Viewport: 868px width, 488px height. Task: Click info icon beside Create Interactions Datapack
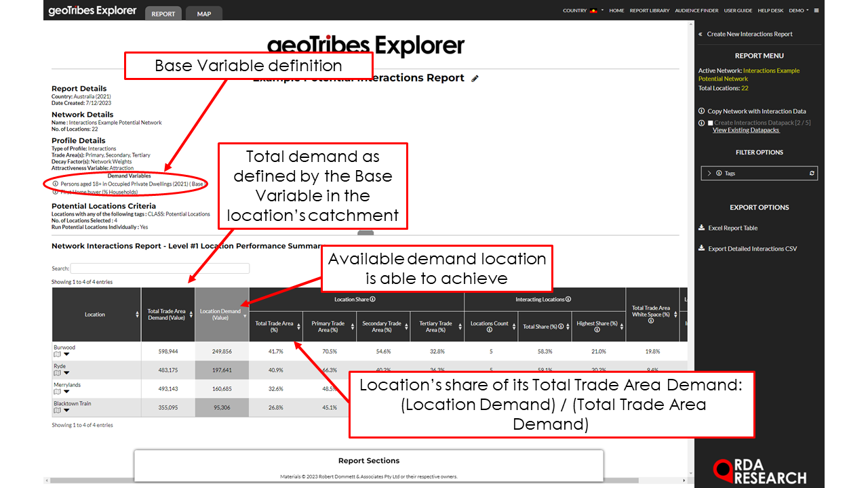pos(701,123)
